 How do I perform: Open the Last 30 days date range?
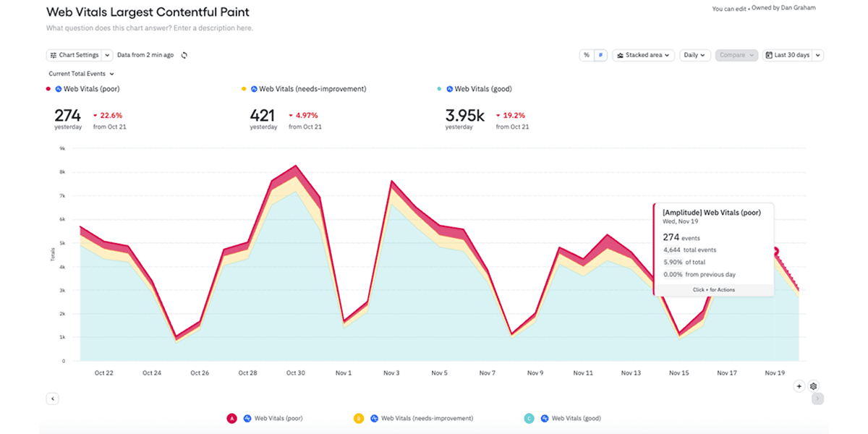coord(793,55)
